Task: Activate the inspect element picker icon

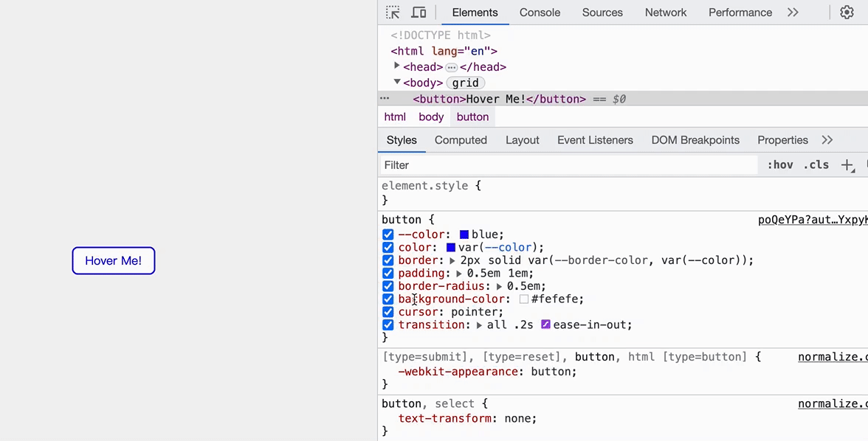Action: pyautogui.click(x=393, y=13)
